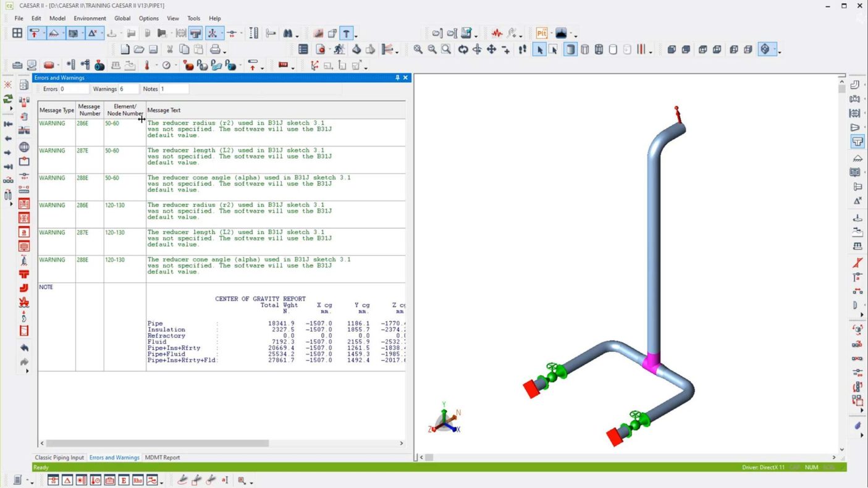868x488 pixels.
Task: Click the thermometer temperature icon
Action: pos(147,65)
